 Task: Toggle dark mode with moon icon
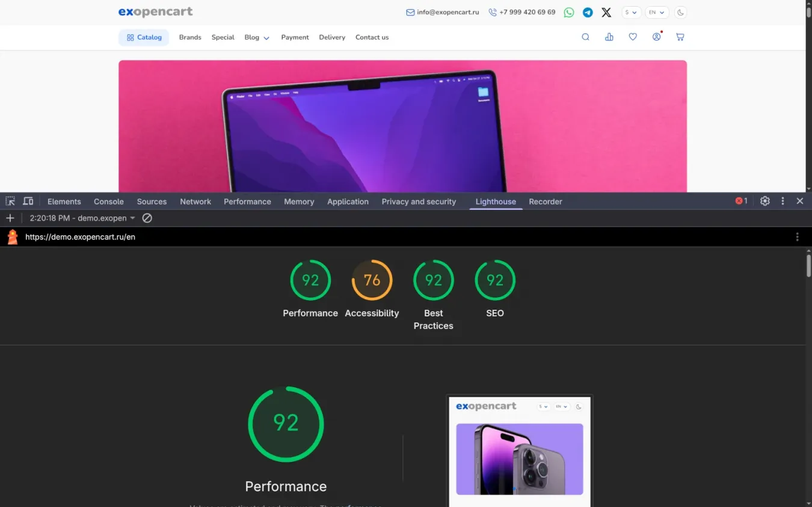(x=680, y=12)
